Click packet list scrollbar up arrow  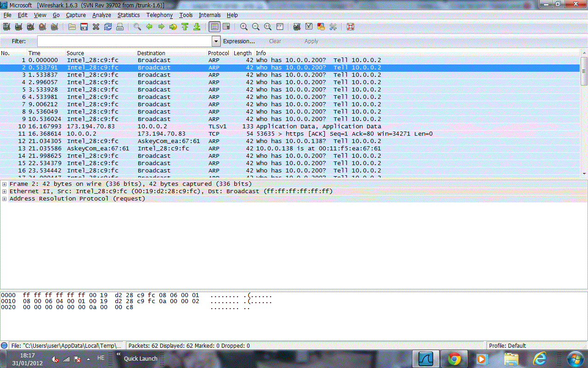pos(584,53)
